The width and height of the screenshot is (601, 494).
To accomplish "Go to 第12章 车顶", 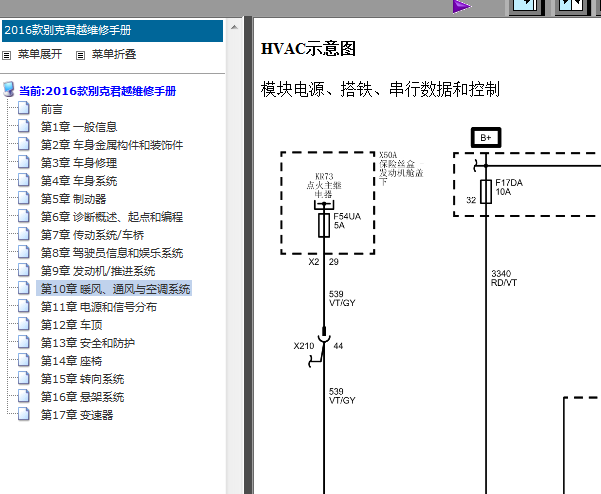I will (x=72, y=325).
